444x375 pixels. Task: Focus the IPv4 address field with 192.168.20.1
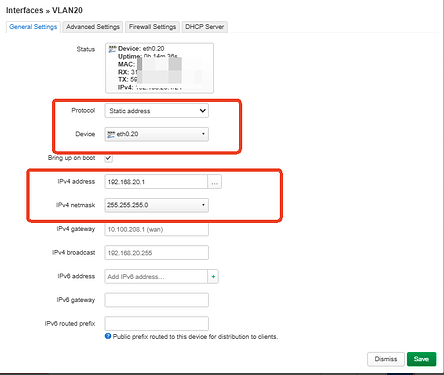pos(156,182)
